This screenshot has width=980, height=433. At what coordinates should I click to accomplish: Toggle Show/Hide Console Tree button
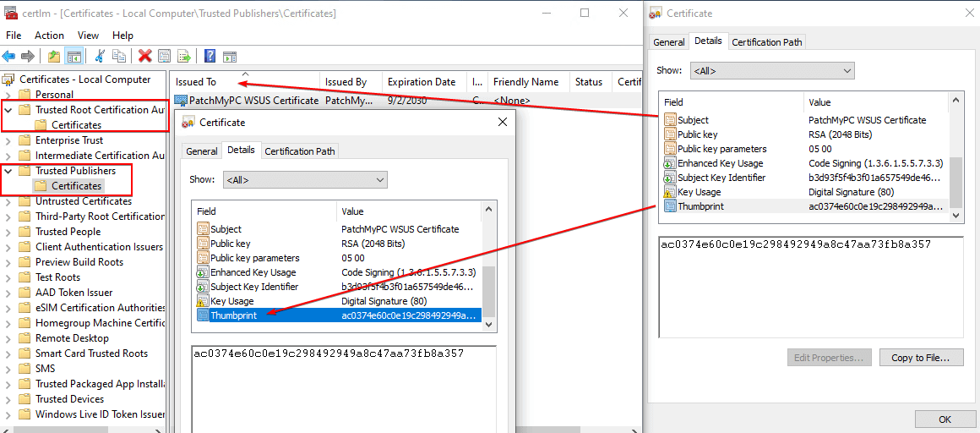tap(73, 57)
